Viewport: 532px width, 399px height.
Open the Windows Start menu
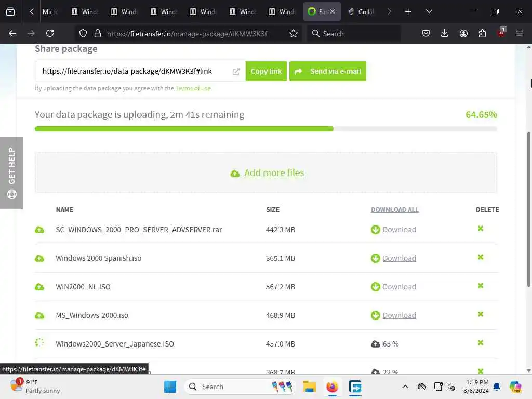(x=170, y=387)
